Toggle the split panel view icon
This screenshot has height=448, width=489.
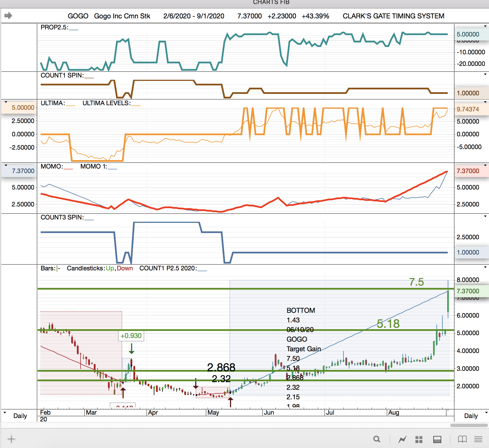pos(437,439)
